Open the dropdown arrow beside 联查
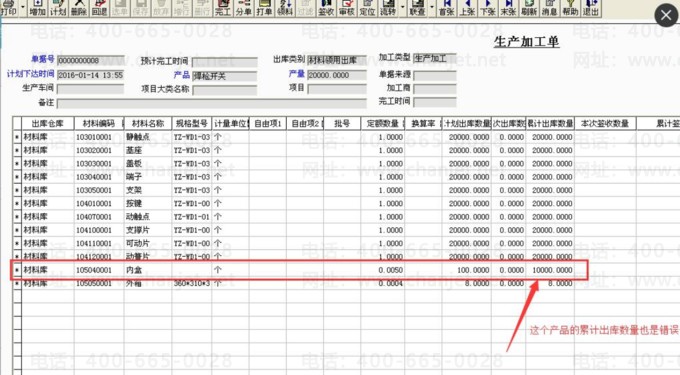 pos(432,8)
